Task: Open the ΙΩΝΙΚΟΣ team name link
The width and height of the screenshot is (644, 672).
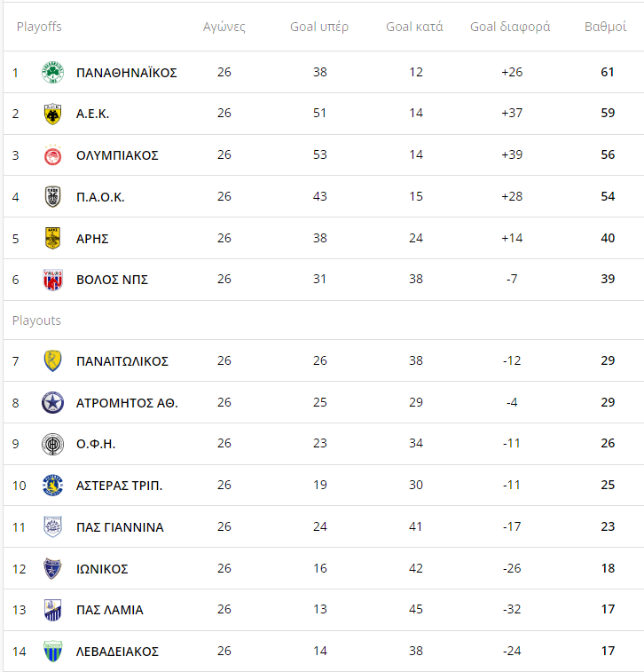Action: point(102,569)
